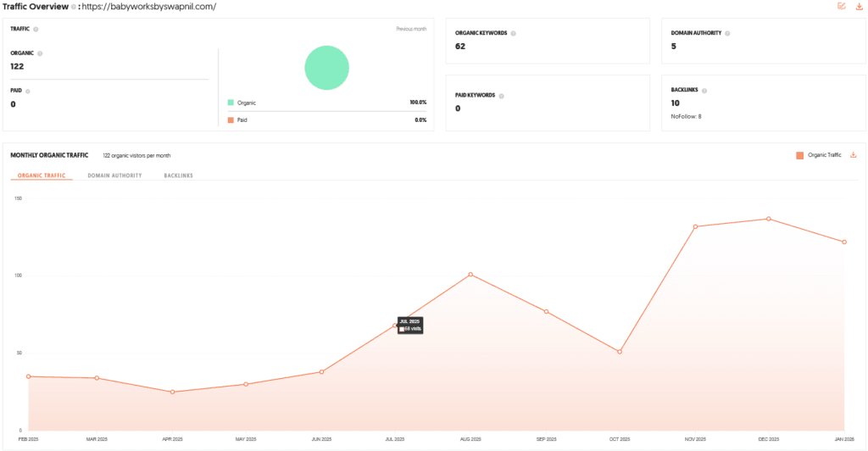Click the 'Previous month' label

411,29
